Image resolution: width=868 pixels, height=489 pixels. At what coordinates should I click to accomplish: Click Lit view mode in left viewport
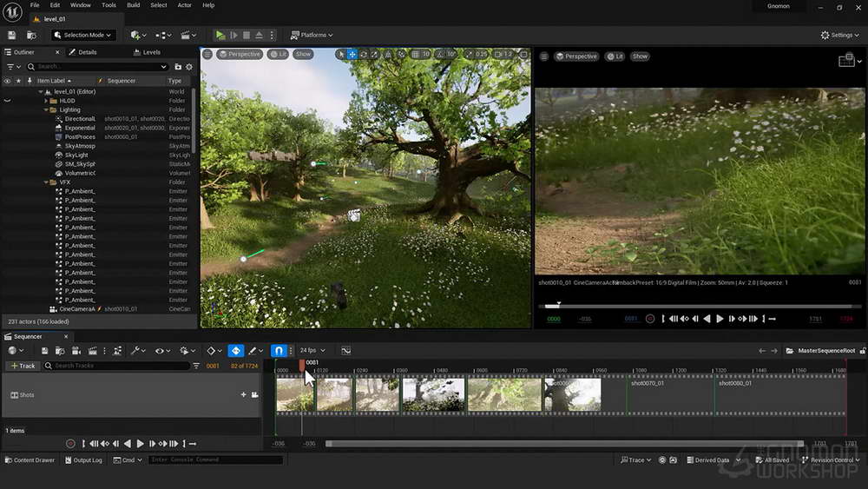(x=278, y=54)
